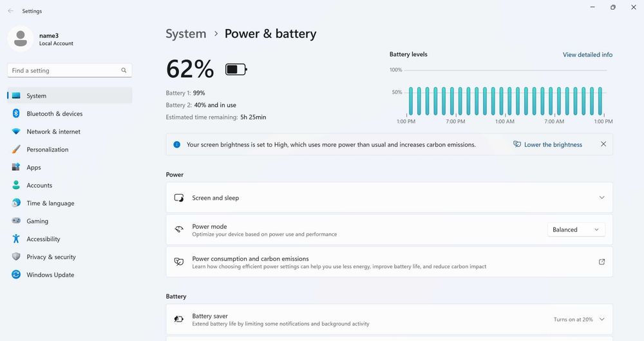Select Apps in the sidebar

click(33, 168)
